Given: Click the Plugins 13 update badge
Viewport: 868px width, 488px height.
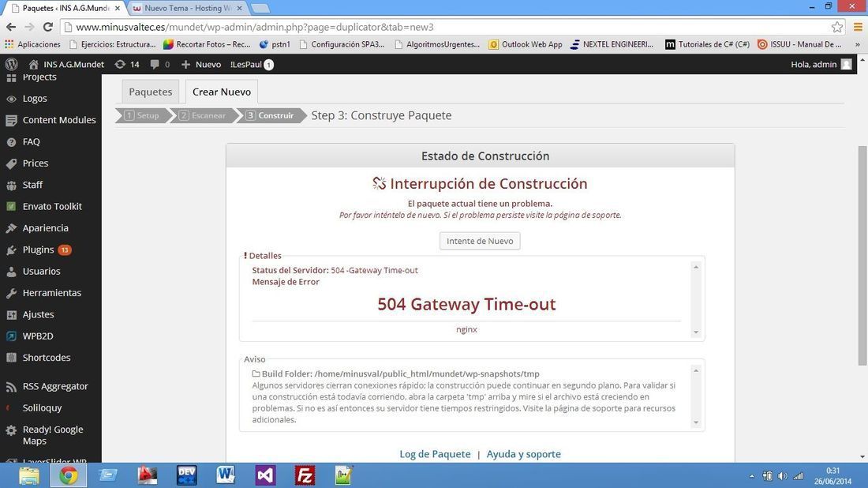Looking at the screenshot, I should (65, 250).
